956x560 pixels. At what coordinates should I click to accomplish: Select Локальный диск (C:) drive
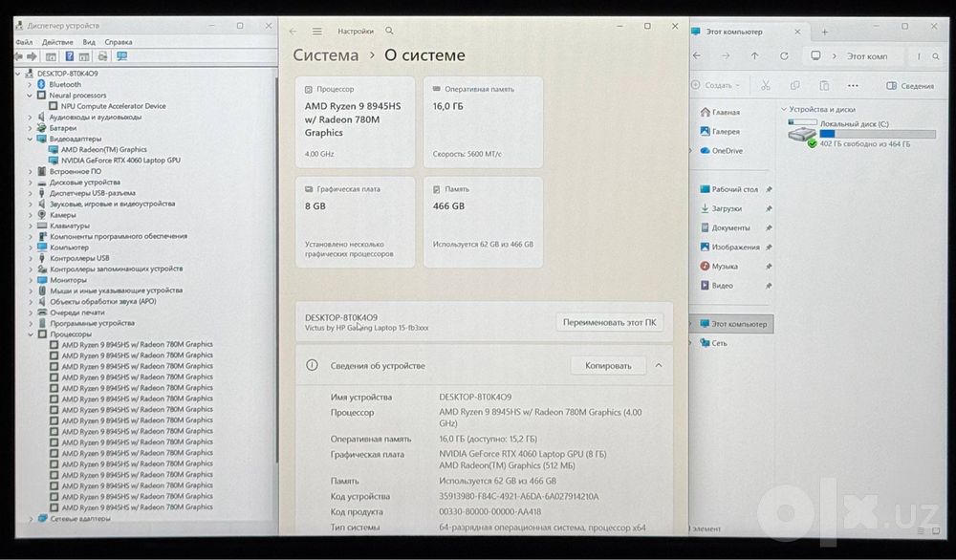(861, 134)
